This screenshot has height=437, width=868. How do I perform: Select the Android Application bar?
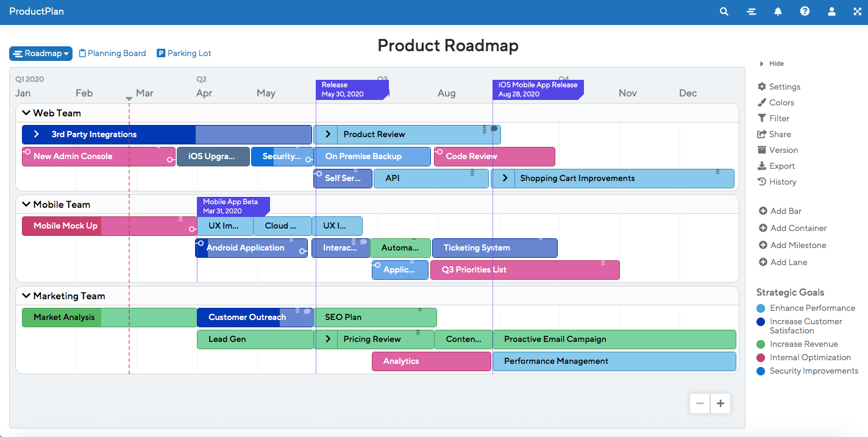pyautogui.click(x=251, y=248)
